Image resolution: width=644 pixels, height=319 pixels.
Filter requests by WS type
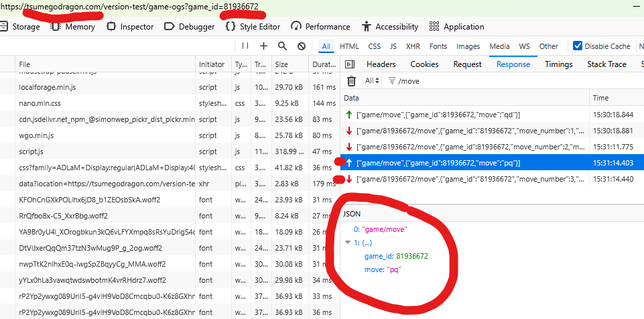524,46
